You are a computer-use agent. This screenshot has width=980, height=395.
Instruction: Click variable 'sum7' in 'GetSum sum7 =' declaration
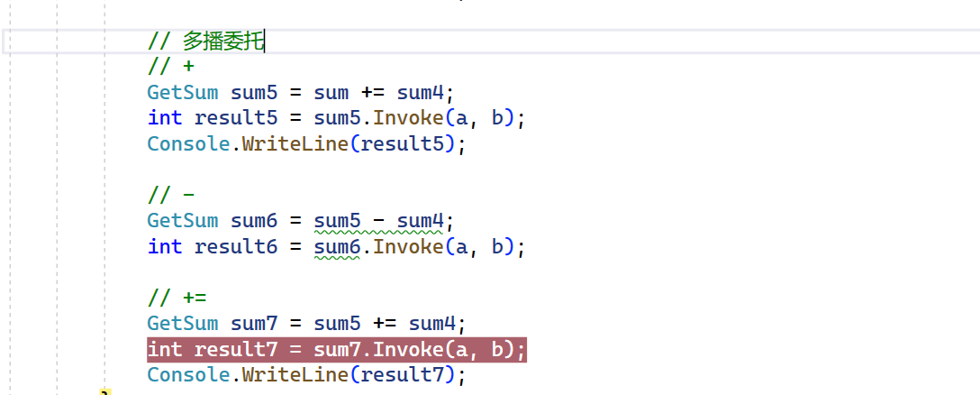254,324
